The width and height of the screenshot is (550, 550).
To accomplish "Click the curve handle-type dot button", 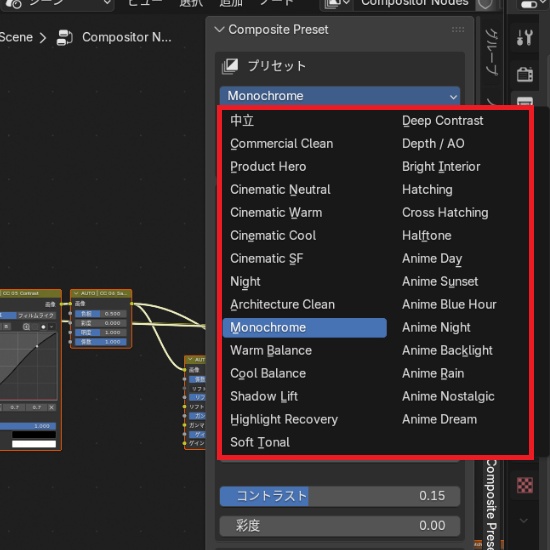I will (x=43, y=327).
